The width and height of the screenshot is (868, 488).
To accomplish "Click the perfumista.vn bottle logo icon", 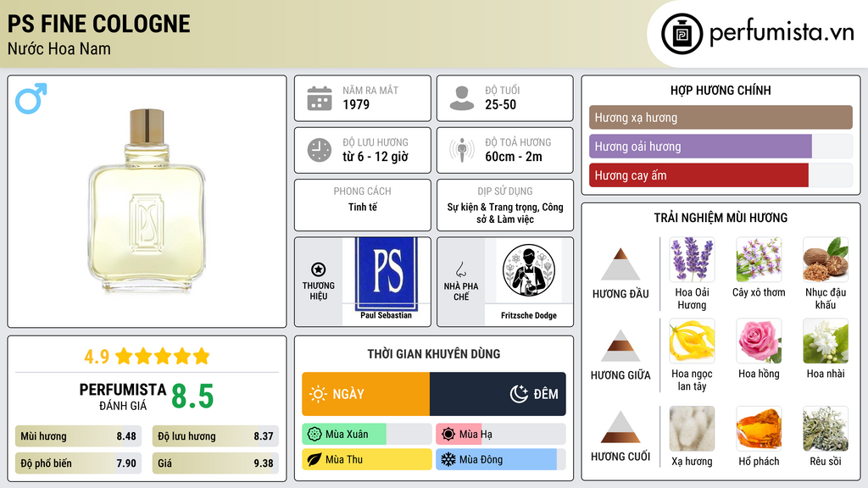I will coord(682,34).
